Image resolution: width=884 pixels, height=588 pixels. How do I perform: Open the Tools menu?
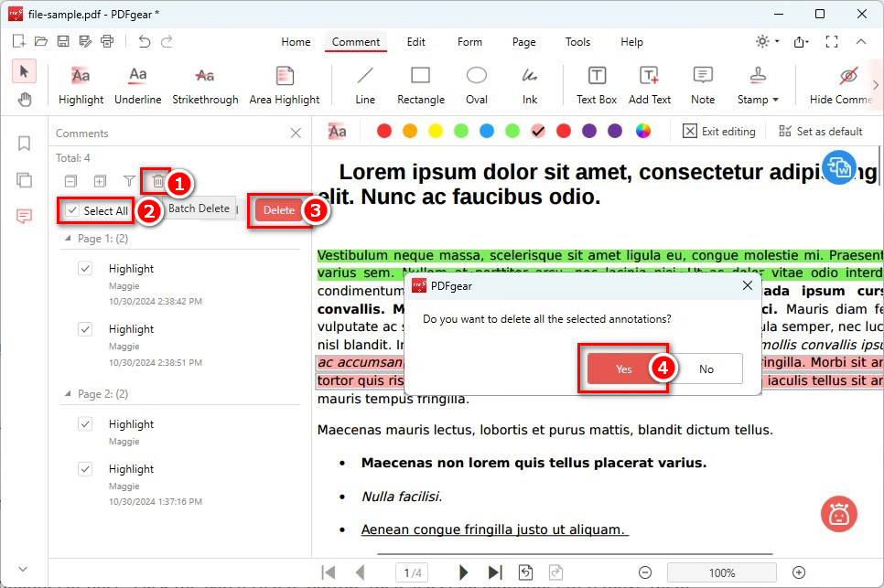577,42
